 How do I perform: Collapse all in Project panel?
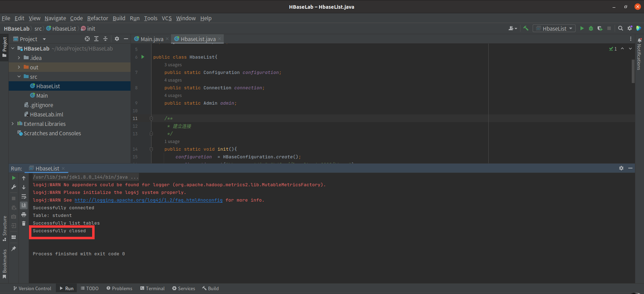pos(105,39)
